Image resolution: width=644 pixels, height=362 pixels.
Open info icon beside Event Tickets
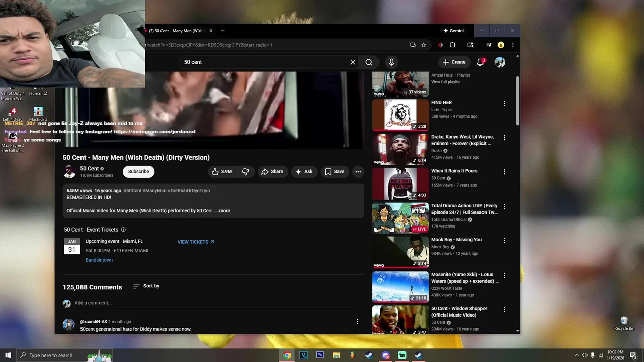[x=123, y=230]
